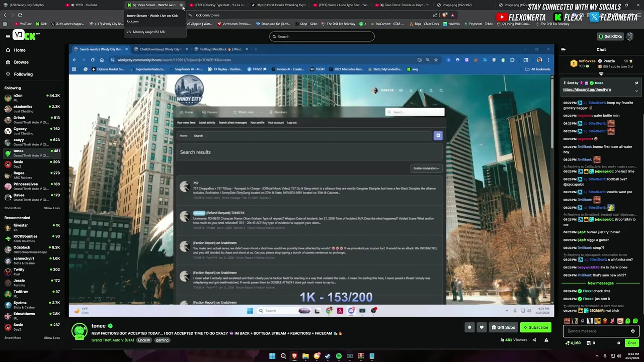
Task: Share the stream via share icon
Action: coord(534,340)
